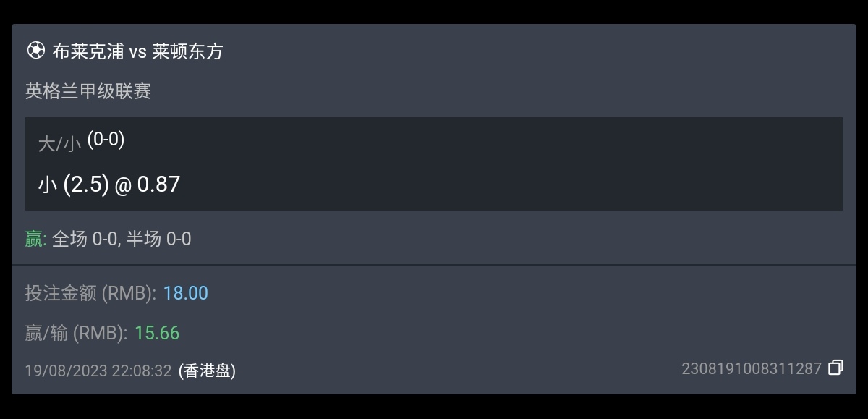This screenshot has height=419, width=868.
Task: Click the green 赢 result status
Action: coord(35,239)
